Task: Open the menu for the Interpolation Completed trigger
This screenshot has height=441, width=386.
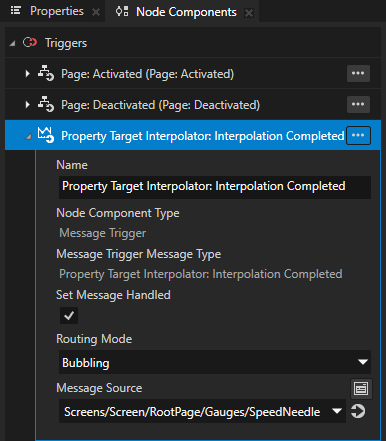Action: pos(358,135)
